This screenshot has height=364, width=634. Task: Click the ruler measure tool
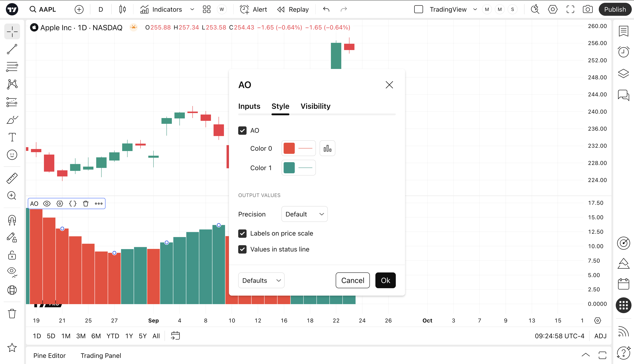[12, 178]
